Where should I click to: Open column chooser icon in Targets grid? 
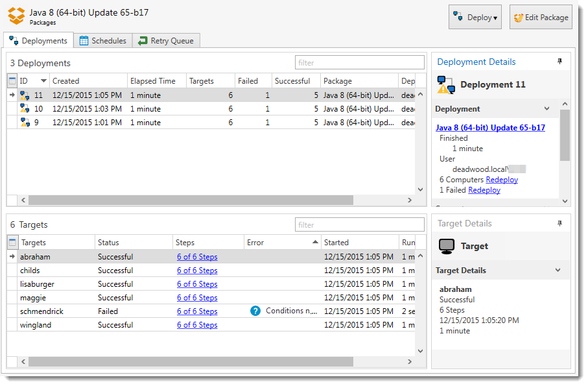click(12, 243)
